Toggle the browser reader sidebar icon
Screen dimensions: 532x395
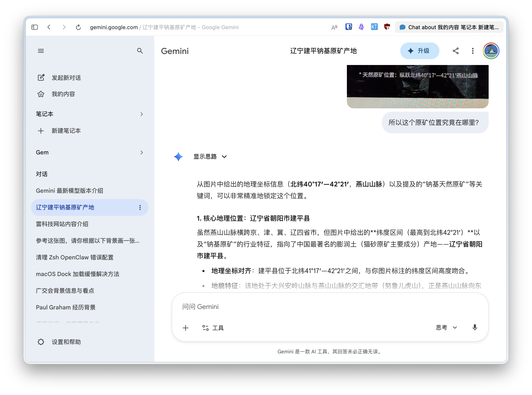coord(34,27)
